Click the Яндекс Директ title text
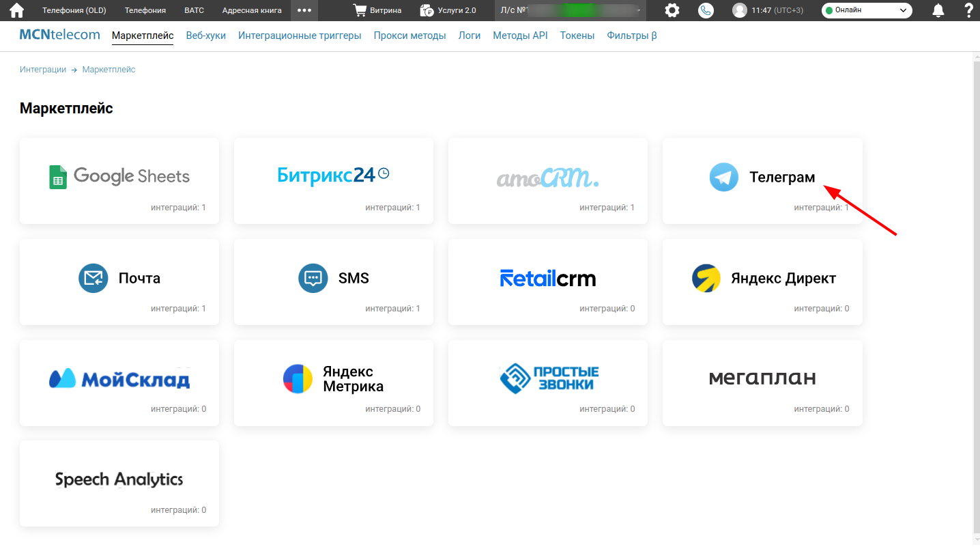This screenshot has height=547, width=980. point(783,278)
